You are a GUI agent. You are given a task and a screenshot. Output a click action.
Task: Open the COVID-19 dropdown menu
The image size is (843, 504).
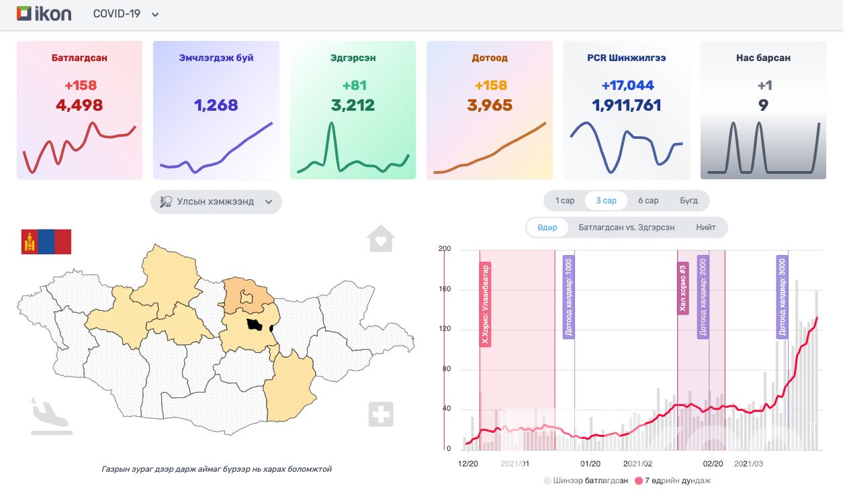point(126,14)
